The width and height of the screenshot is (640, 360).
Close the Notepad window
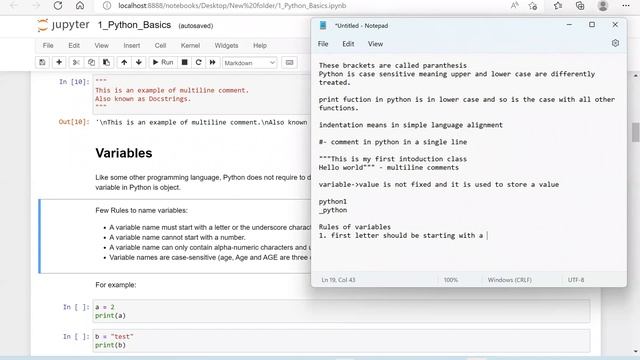coord(615,25)
